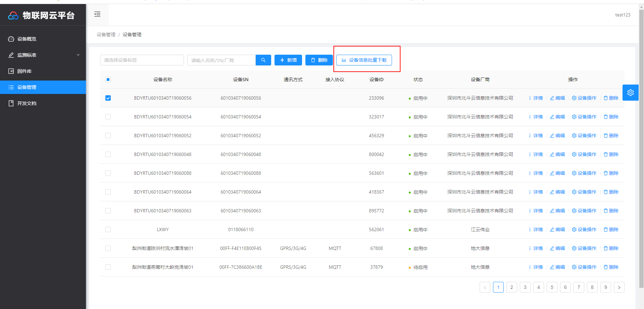Click 编辑 for device 456329
The image size is (644, 309).
coord(557,136)
